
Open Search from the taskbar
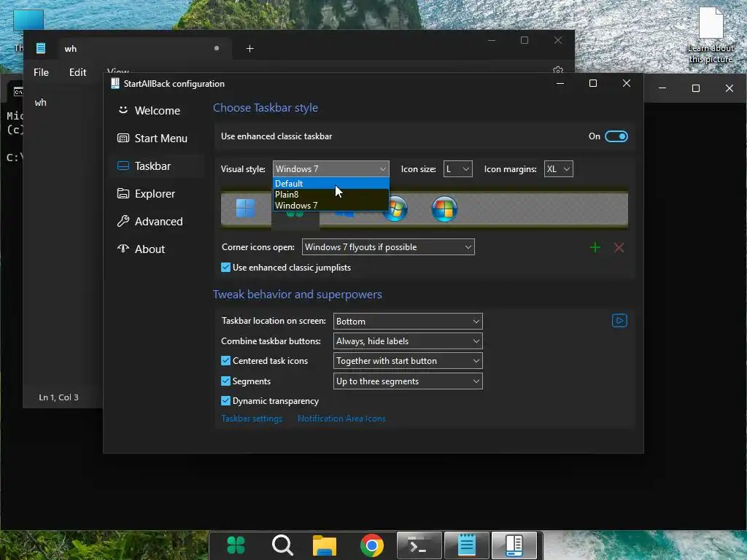click(282, 545)
